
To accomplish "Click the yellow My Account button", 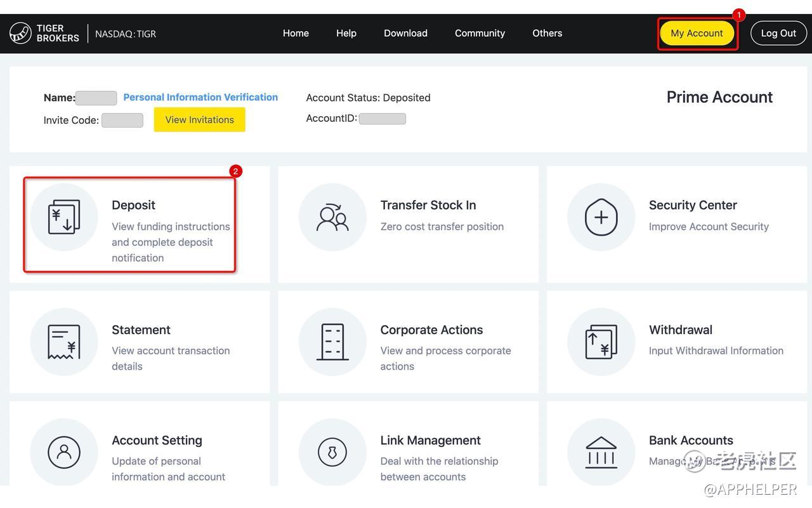I will 697,33.
